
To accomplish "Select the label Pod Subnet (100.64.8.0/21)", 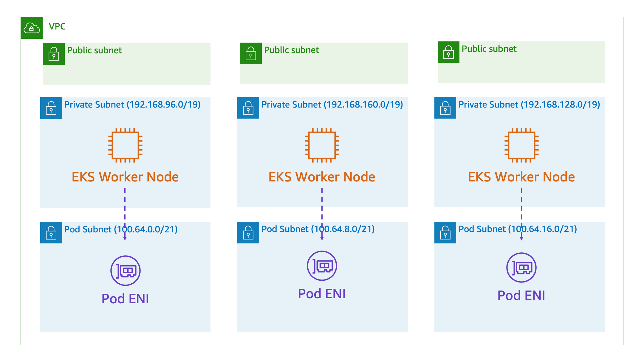I will coord(318,229).
